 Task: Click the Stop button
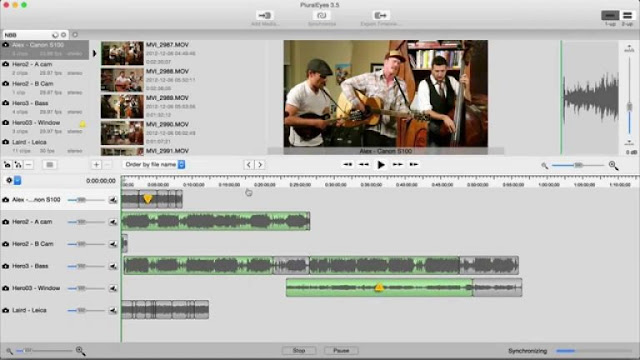pos(299,351)
